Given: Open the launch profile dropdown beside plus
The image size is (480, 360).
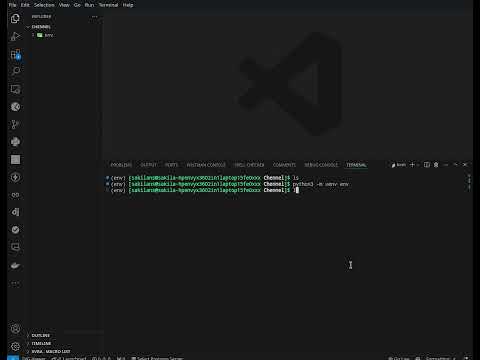Looking at the screenshot, I should (418, 165).
